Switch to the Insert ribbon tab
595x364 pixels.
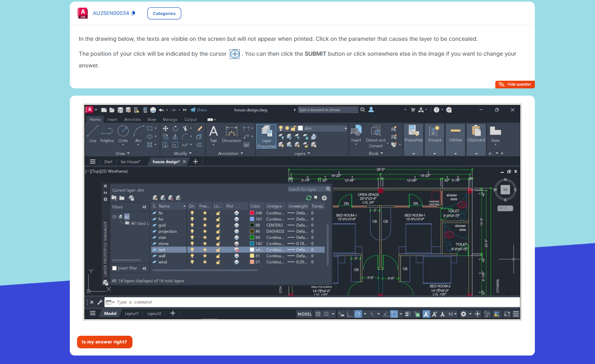coord(112,119)
